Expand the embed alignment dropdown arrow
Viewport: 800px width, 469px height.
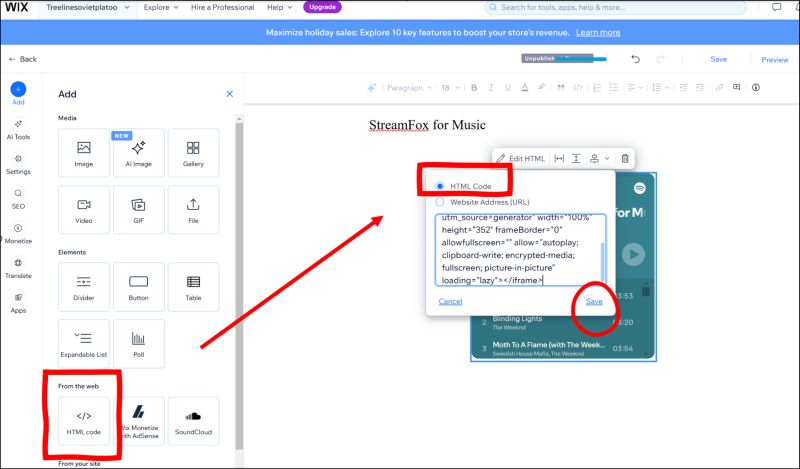pyautogui.click(x=607, y=158)
